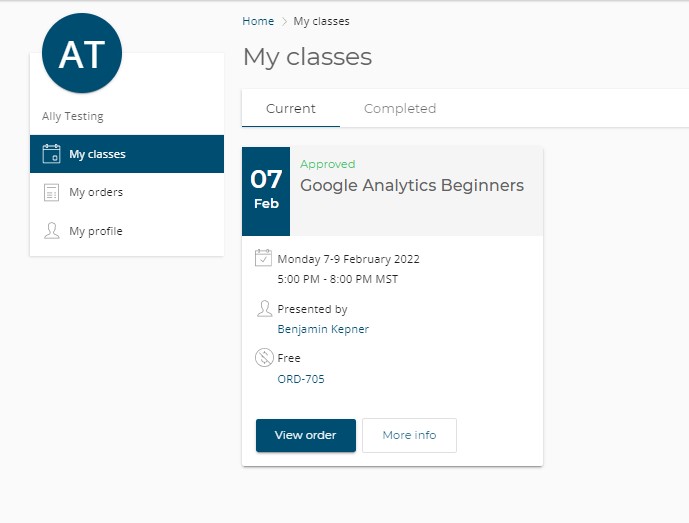Click the AT user avatar circle

click(x=82, y=53)
